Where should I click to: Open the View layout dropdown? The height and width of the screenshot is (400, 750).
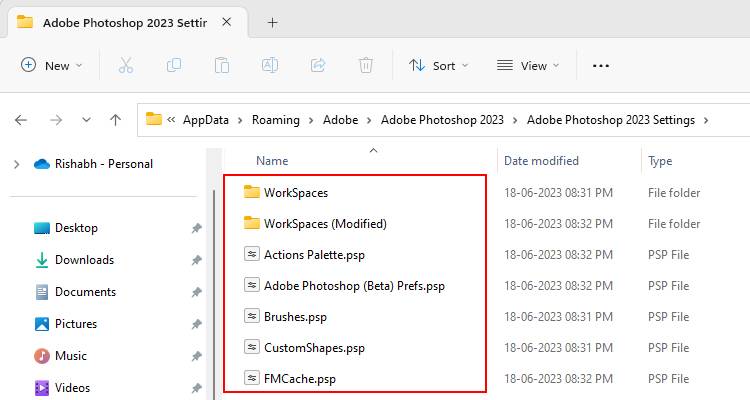coord(528,66)
